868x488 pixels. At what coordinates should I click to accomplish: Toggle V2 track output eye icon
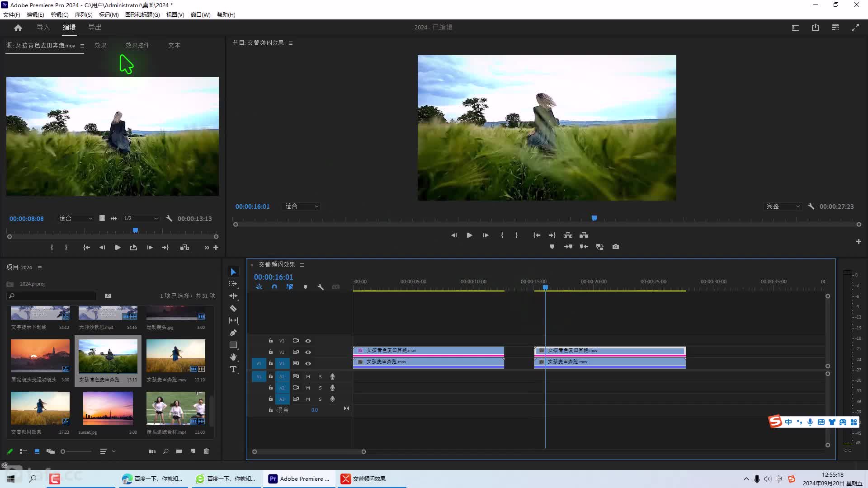pos(308,352)
